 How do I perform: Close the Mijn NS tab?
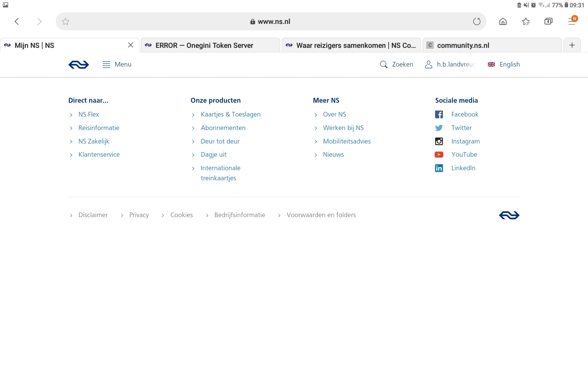[x=130, y=45]
